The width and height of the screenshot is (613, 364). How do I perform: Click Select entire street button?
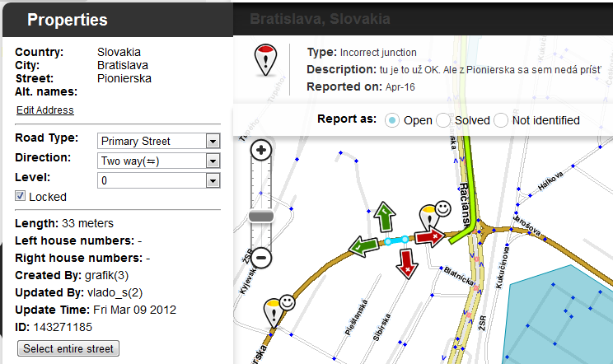coord(68,348)
